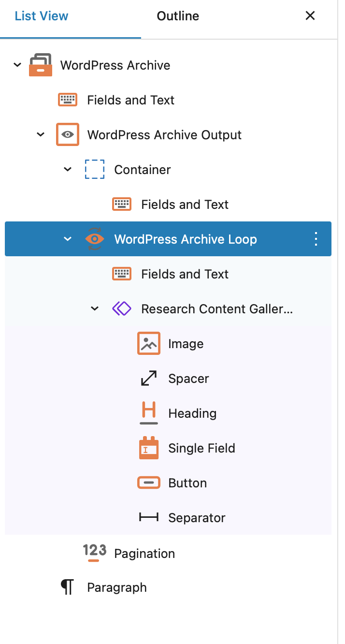The width and height of the screenshot is (345, 644).
Task: Click the Separator line icon
Action: pyautogui.click(x=149, y=518)
